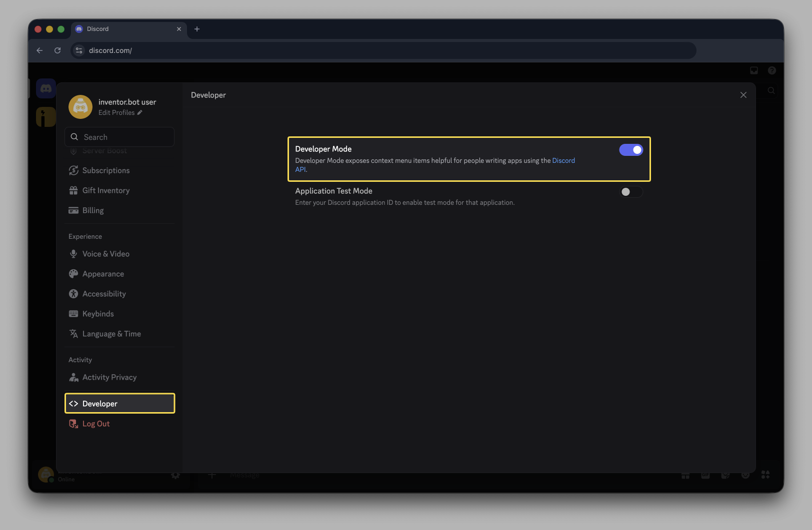The width and height of the screenshot is (812, 530).
Task: Open the Accessibility settings
Action: [x=119, y=294]
